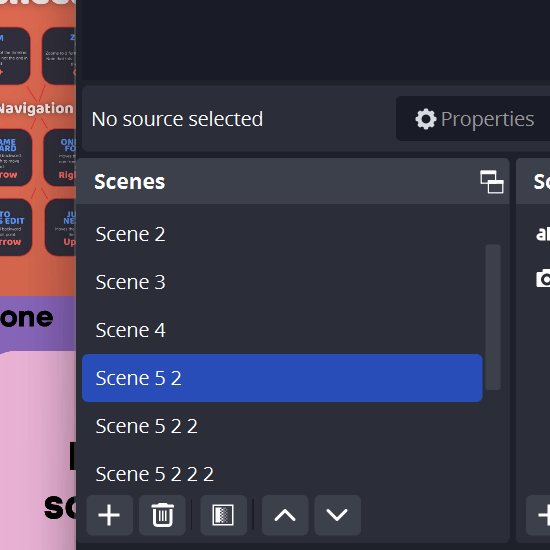Image resolution: width=550 pixels, height=550 pixels.
Task: Undock the Scenes panel icon
Action: tap(492, 182)
